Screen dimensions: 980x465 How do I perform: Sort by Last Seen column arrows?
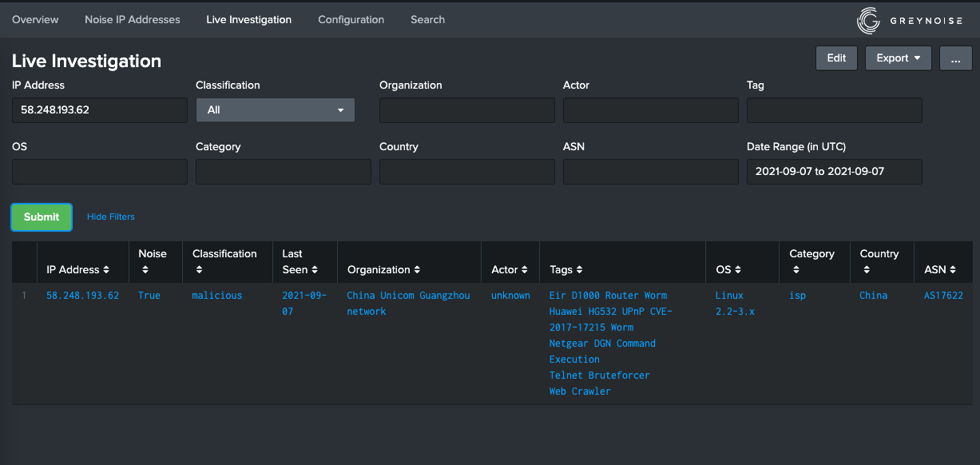[x=315, y=270]
